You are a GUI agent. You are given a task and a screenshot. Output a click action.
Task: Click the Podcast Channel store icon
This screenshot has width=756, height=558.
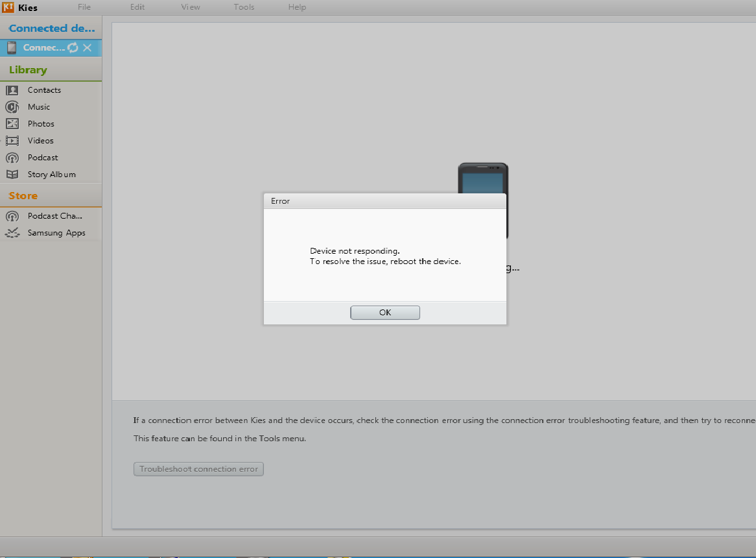click(x=12, y=216)
